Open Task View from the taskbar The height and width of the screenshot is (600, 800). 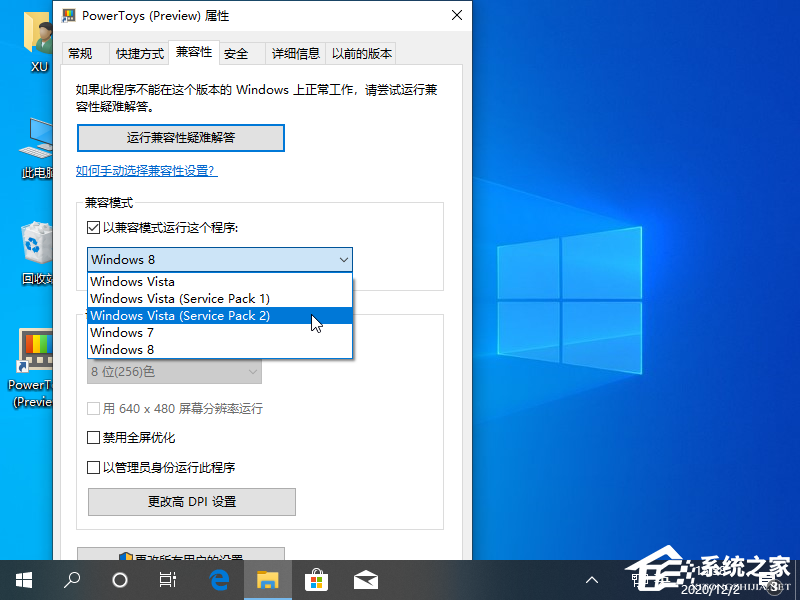point(168,579)
